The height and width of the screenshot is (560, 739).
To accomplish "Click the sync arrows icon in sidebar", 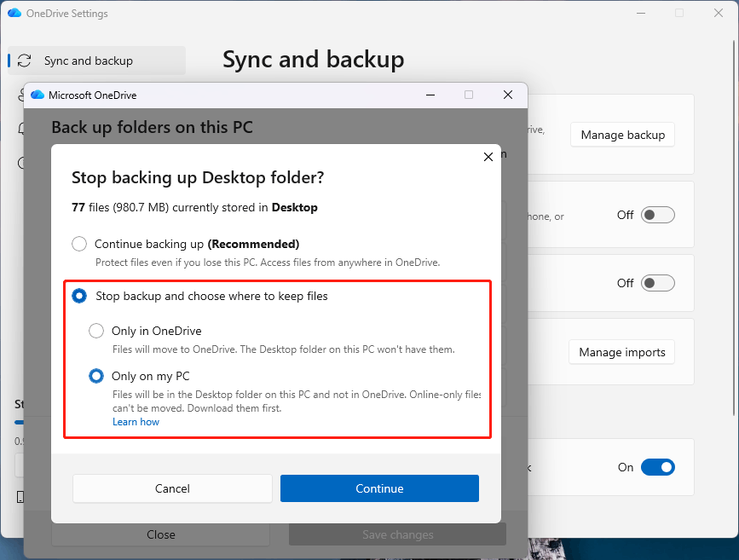I will (x=25, y=61).
